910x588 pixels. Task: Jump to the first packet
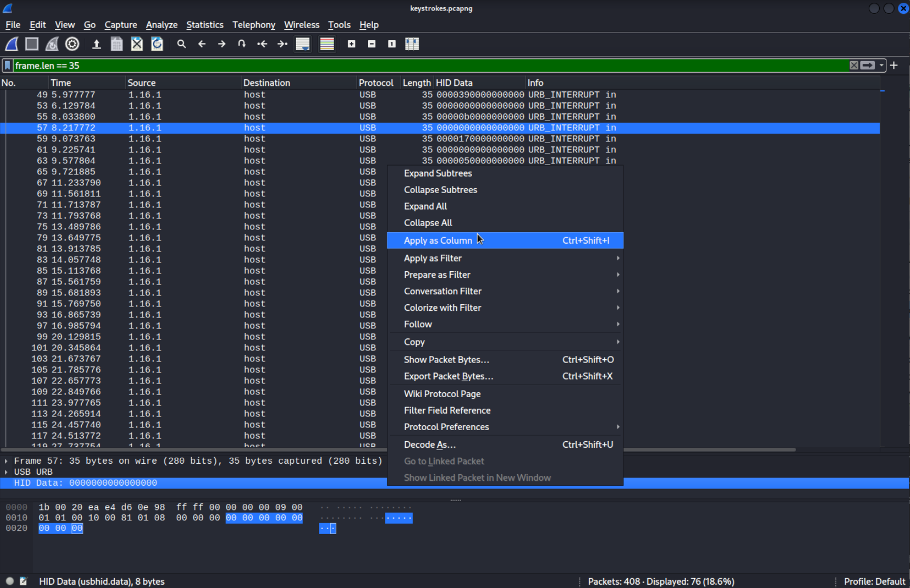click(262, 44)
